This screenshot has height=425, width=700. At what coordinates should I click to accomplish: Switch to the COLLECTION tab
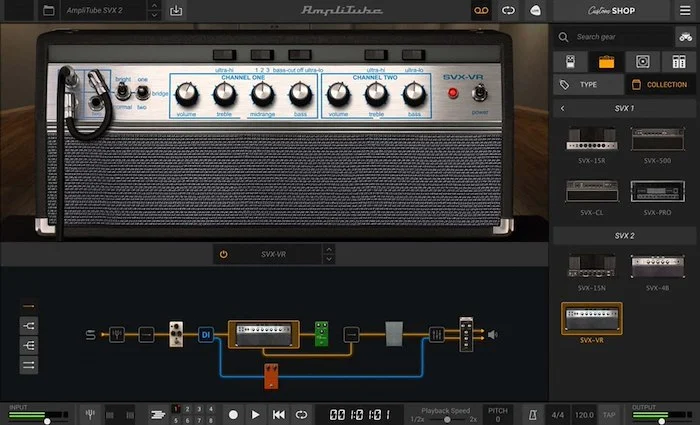pos(661,85)
